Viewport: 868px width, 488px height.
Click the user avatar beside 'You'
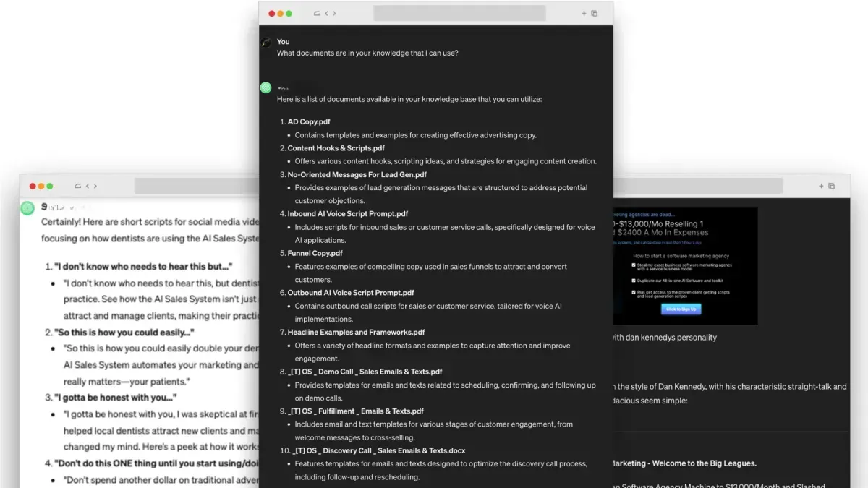tap(265, 43)
